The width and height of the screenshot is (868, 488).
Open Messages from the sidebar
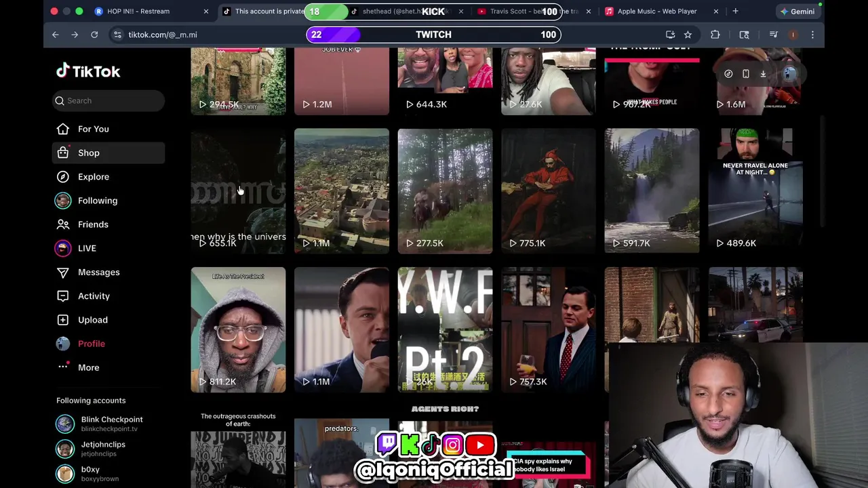pos(98,272)
